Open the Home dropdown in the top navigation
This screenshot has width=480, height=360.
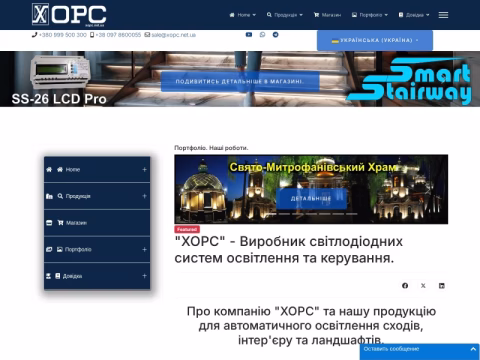point(243,15)
